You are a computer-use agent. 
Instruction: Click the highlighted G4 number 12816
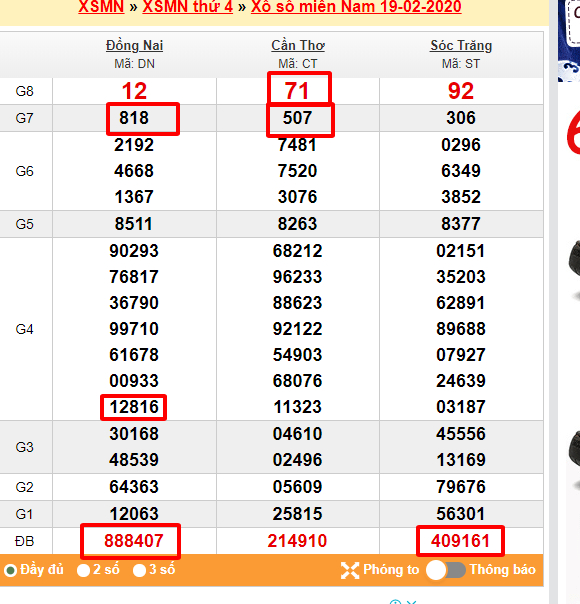(x=134, y=407)
